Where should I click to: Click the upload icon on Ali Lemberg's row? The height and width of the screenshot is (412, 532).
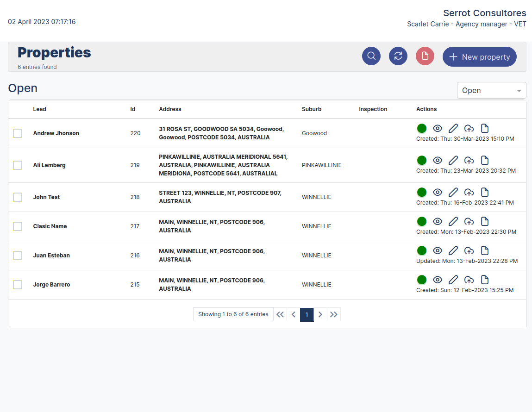tap(469, 160)
